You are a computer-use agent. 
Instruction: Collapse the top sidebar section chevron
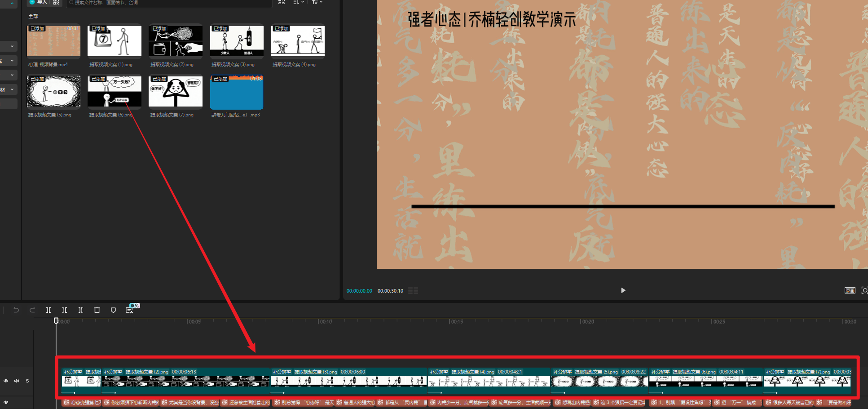12,3
